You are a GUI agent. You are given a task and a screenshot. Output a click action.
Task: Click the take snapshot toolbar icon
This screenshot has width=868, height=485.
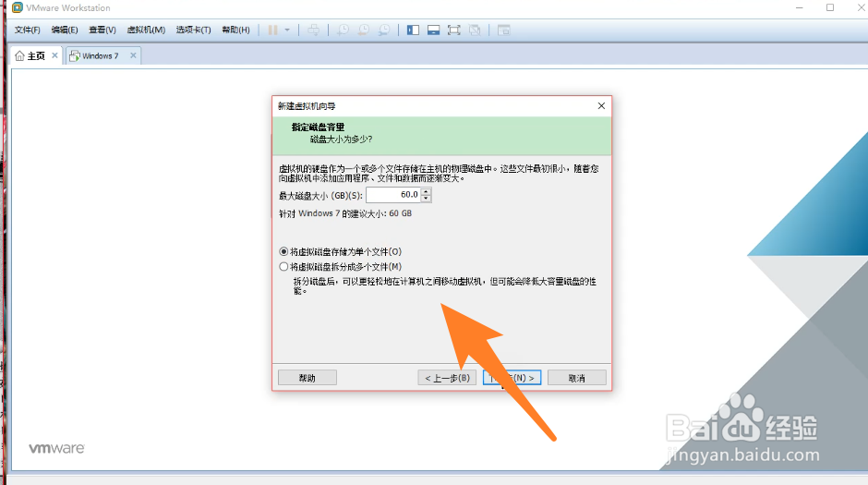[x=343, y=30]
